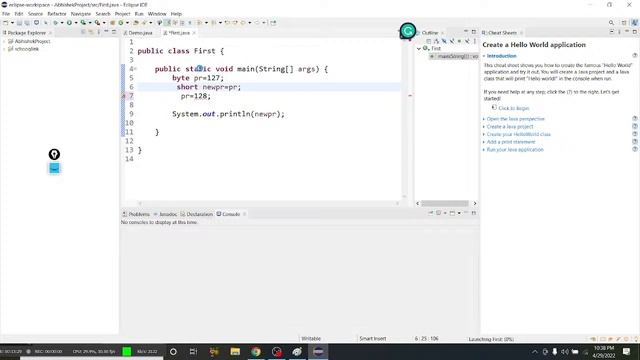
Task: Open the Source menu
Action: pyautogui.click(x=35, y=14)
